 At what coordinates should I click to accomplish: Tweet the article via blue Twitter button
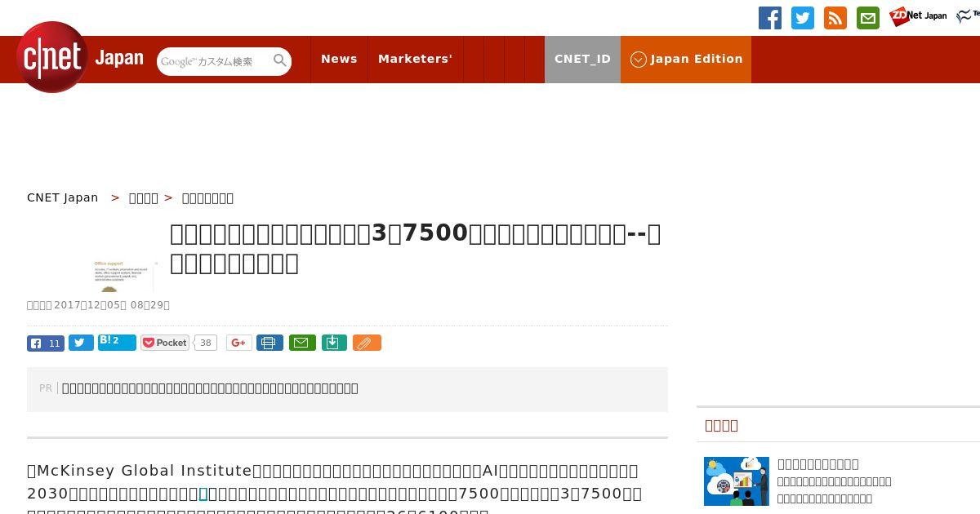coord(81,343)
